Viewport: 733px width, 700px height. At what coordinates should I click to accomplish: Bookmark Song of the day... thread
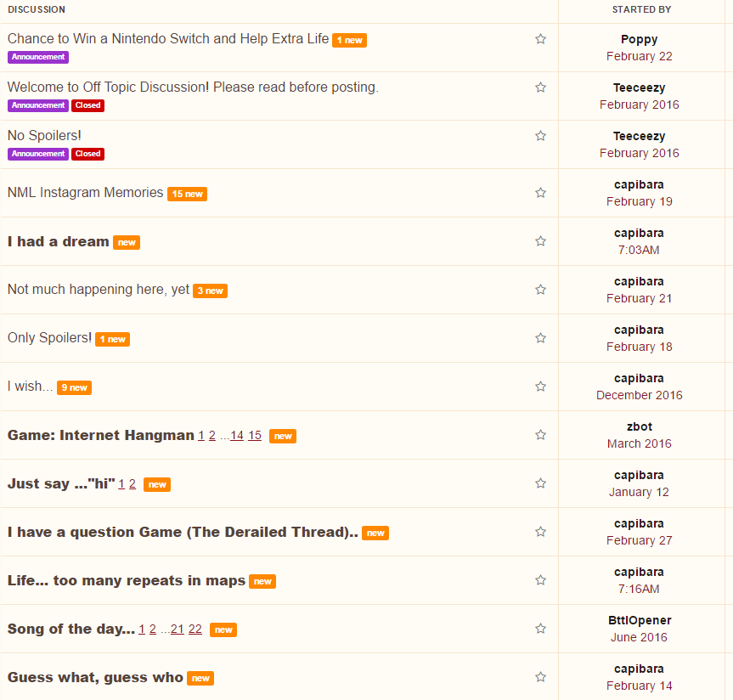coord(540,629)
